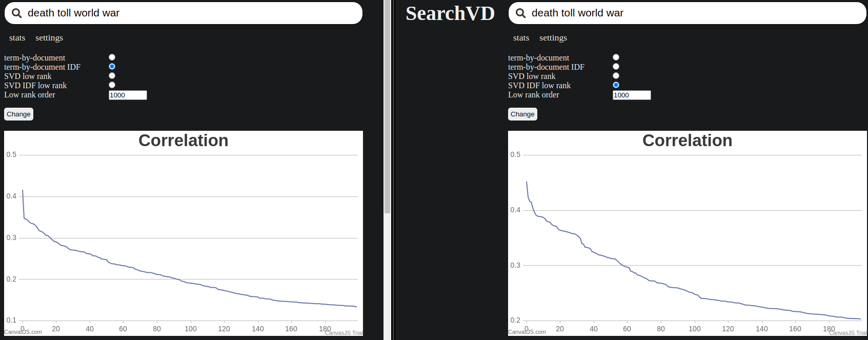Open the stats link in right window
The width and height of the screenshot is (868, 340).
tap(521, 38)
